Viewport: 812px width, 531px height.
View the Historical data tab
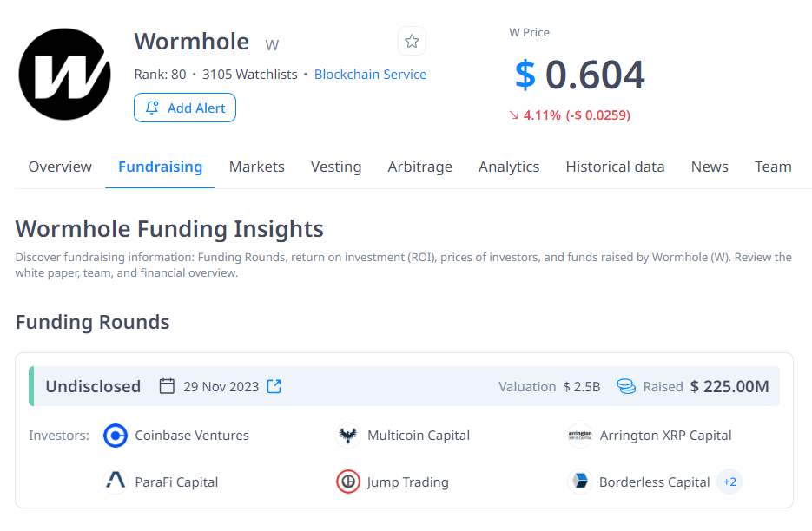(x=615, y=167)
